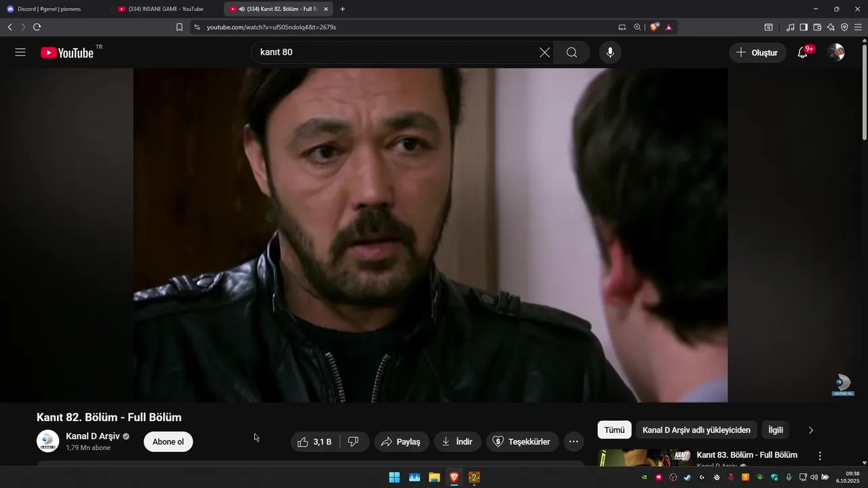
Task: Select the Tümü filter chip
Action: tap(614, 430)
